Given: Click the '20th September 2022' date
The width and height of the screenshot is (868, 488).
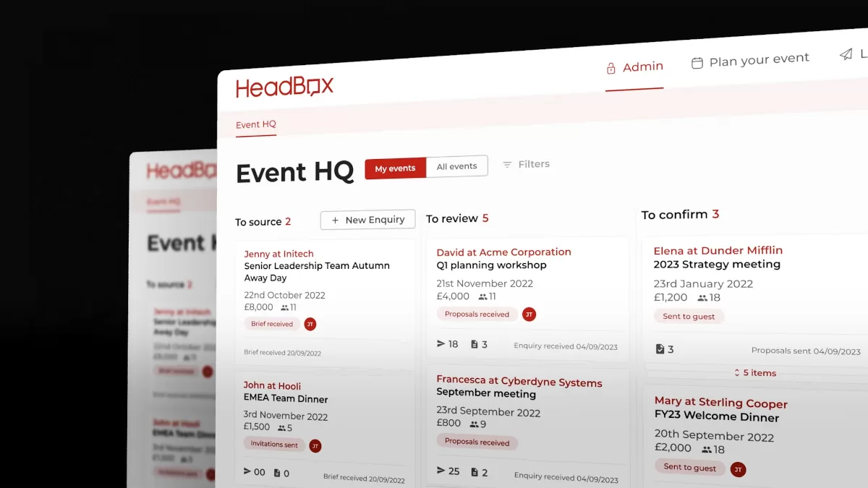Looking at the screenshot, I should pyautogui.click(x=714, y=436).
